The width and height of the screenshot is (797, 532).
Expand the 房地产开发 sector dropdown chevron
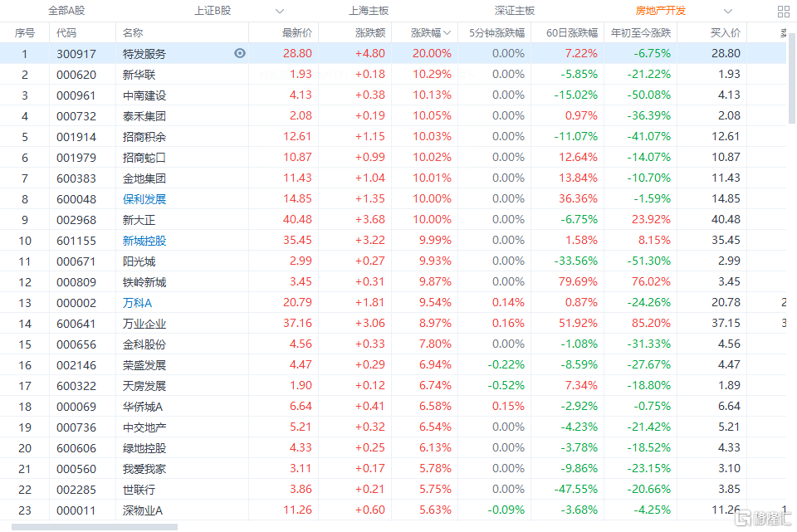(x=728, y=11)
